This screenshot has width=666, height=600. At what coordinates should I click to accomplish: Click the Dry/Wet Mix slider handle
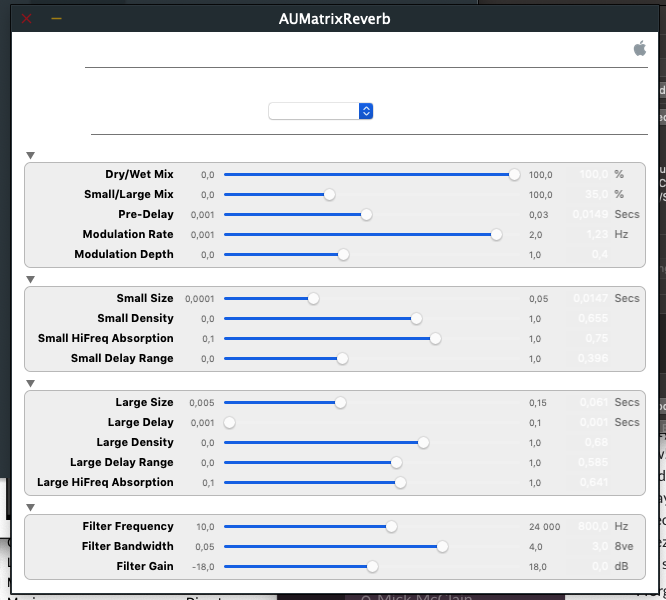[514, 175]
